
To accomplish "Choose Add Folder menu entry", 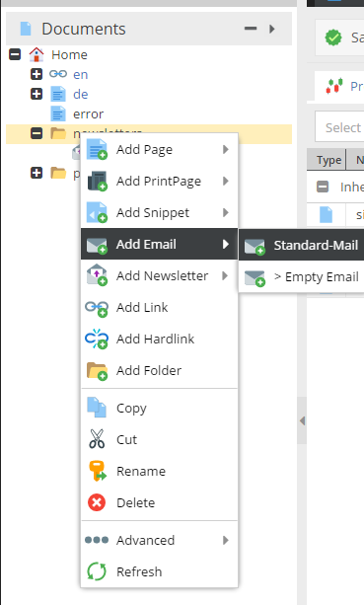I will coord(159,370).
